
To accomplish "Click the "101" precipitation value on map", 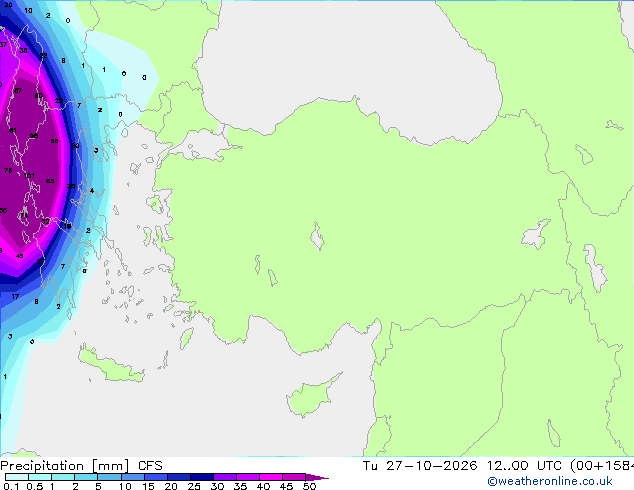I will 29,176.
